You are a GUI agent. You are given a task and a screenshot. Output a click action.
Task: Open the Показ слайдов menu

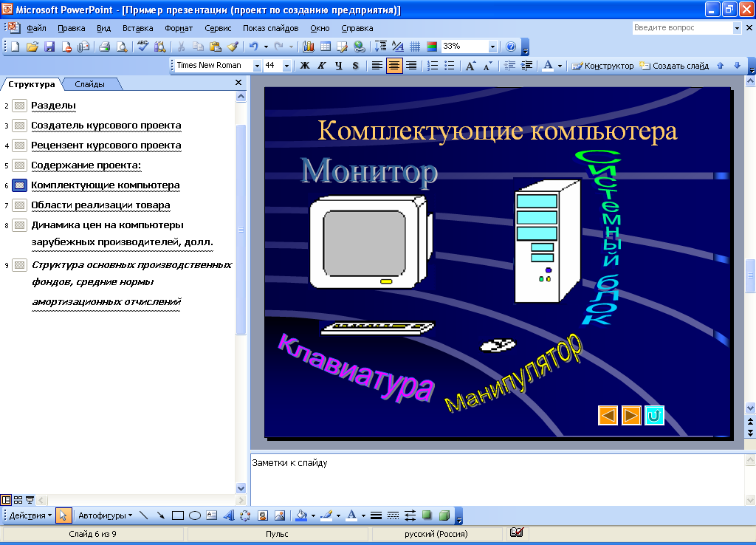click(x=270, y=28)
